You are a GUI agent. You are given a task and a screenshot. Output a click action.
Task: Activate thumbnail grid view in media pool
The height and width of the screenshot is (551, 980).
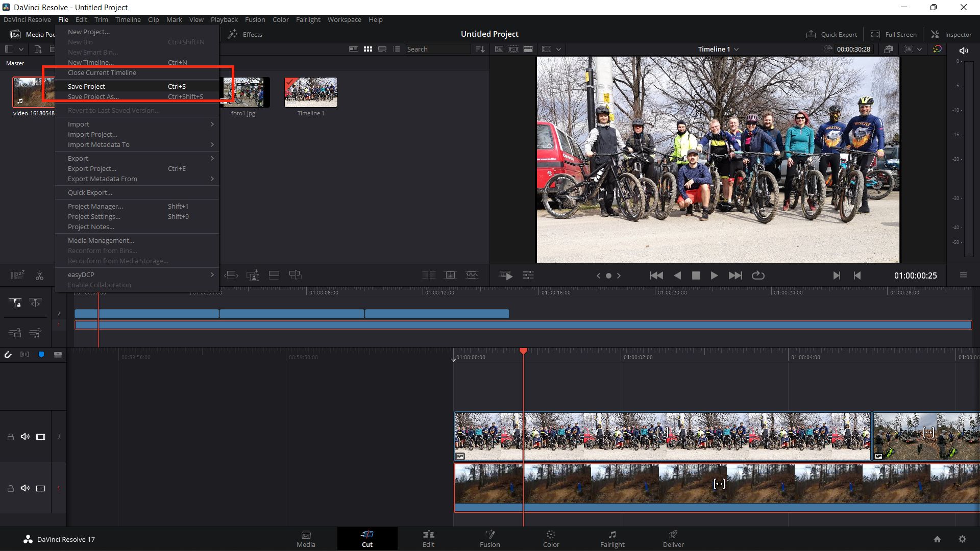(x=368, y=49)
